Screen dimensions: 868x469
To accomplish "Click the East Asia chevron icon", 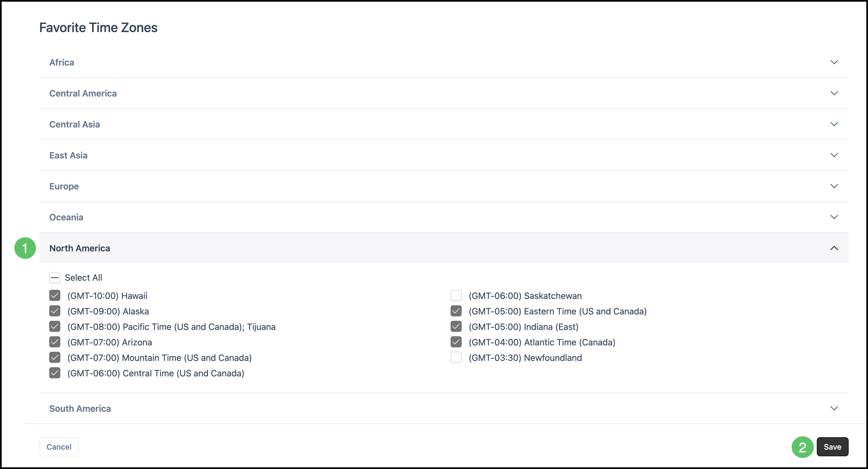I will click(x=834, y=155).
